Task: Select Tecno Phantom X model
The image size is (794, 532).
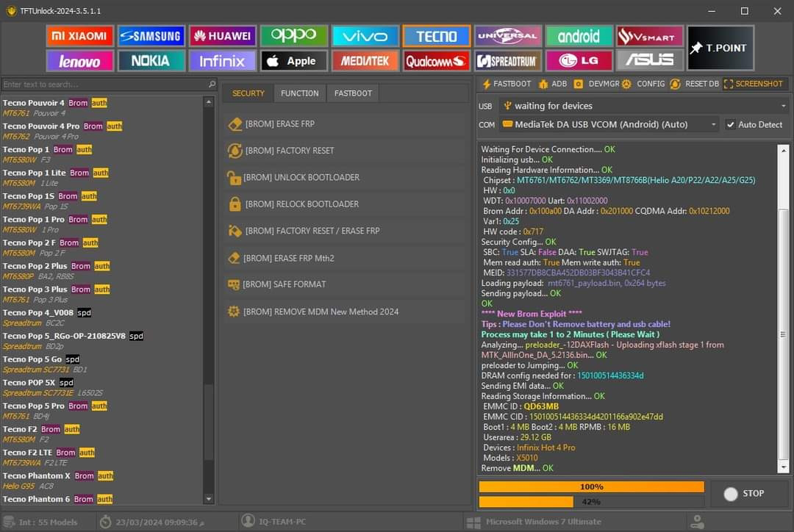Action: click(101, 481)
